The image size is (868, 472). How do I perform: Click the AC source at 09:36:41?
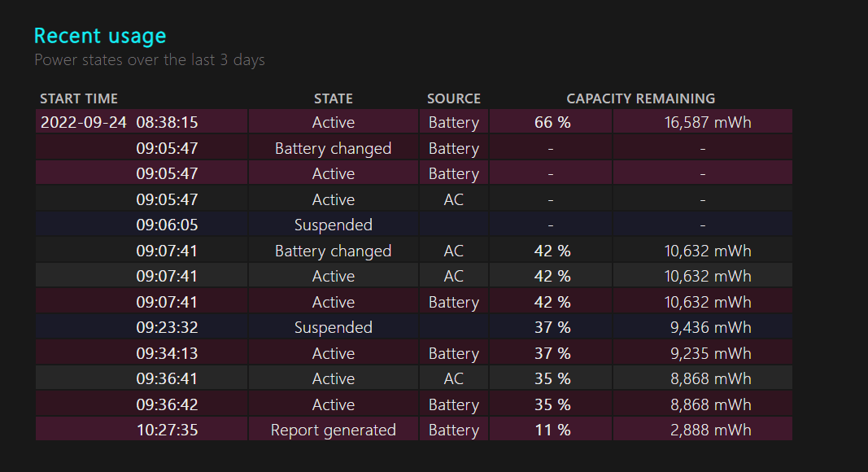(453, 378)
